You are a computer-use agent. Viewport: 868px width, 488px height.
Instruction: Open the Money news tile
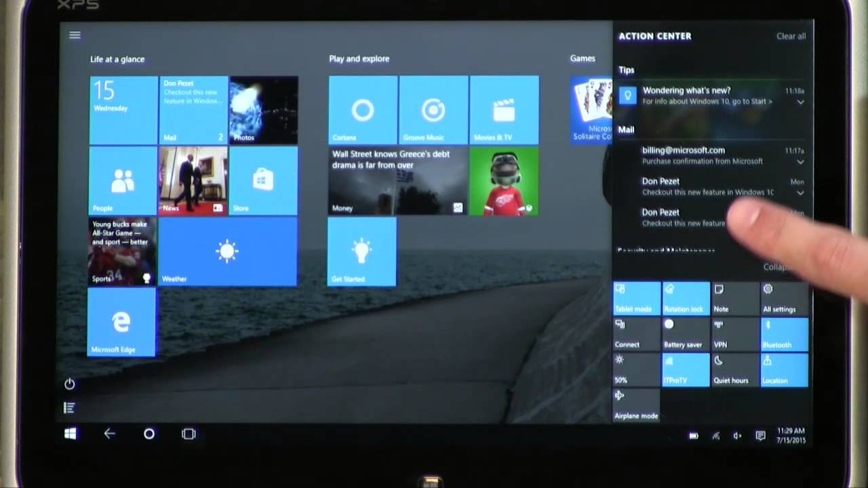click(398, 181)
